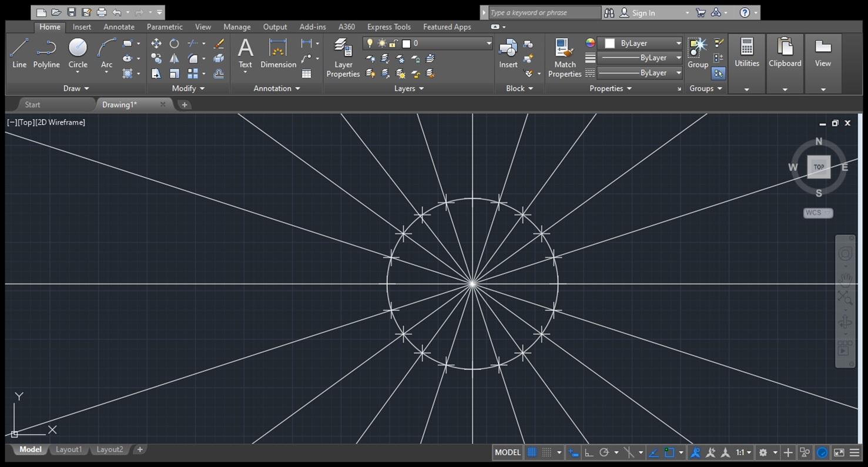Toggle Group Selection on/off button
Viewport: 868px width, 467px height.
[x=718, y=73]
